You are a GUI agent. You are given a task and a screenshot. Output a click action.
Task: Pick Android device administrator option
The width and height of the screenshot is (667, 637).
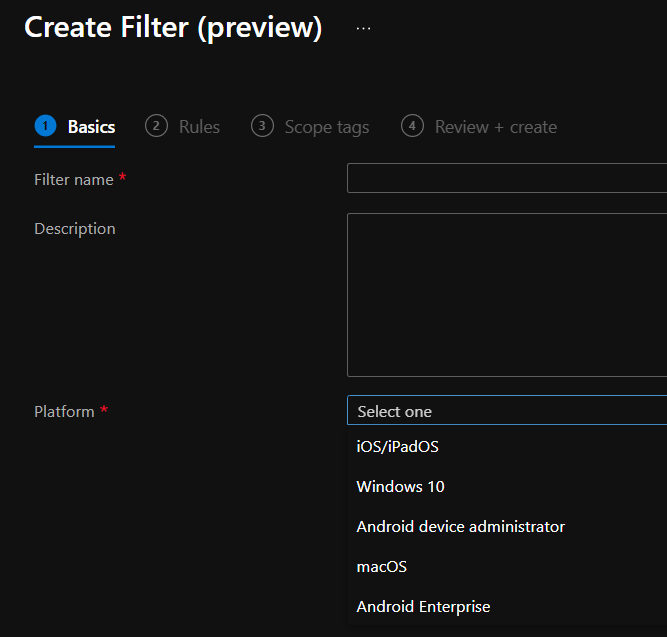tap(460, 527)
